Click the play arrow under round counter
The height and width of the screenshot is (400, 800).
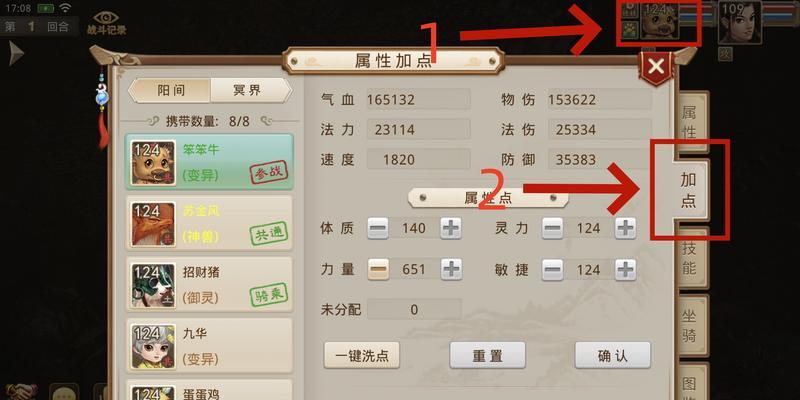pyautogui.click(x=16, y=54)
